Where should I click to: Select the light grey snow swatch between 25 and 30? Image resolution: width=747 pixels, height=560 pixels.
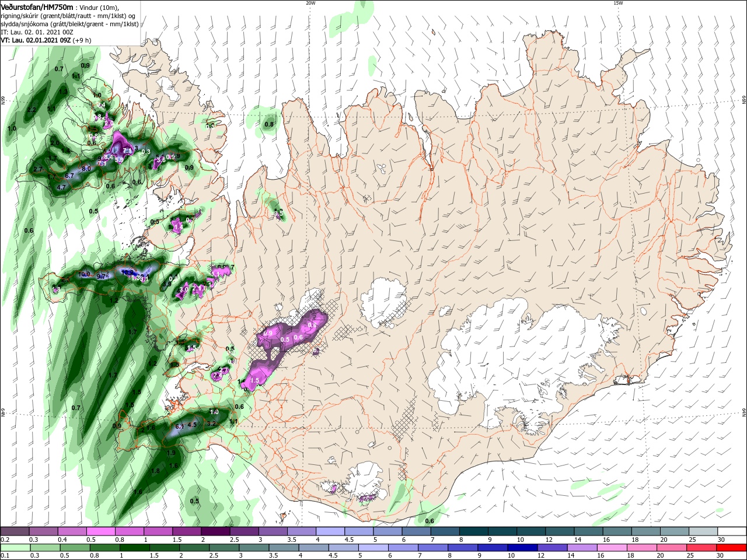(x=704, y=531)
